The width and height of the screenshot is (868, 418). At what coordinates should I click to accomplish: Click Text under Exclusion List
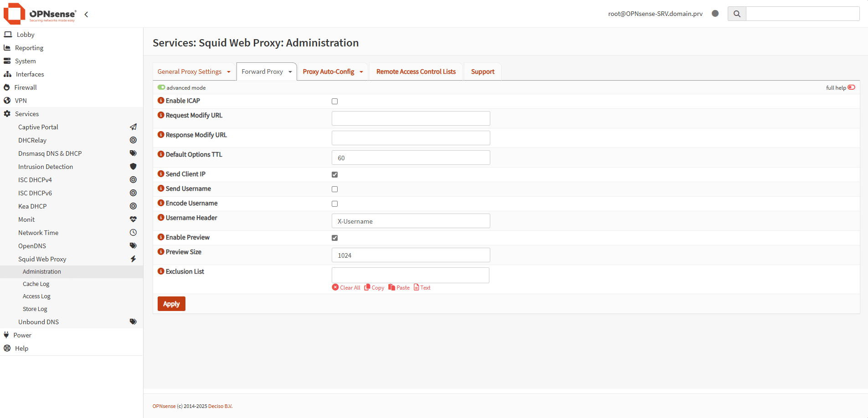tap(422, 288)
